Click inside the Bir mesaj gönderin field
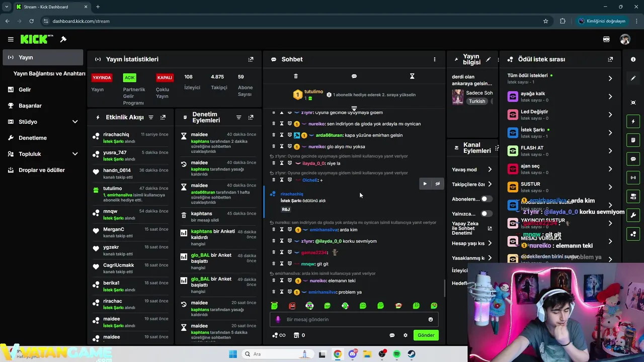 point(354,319)
